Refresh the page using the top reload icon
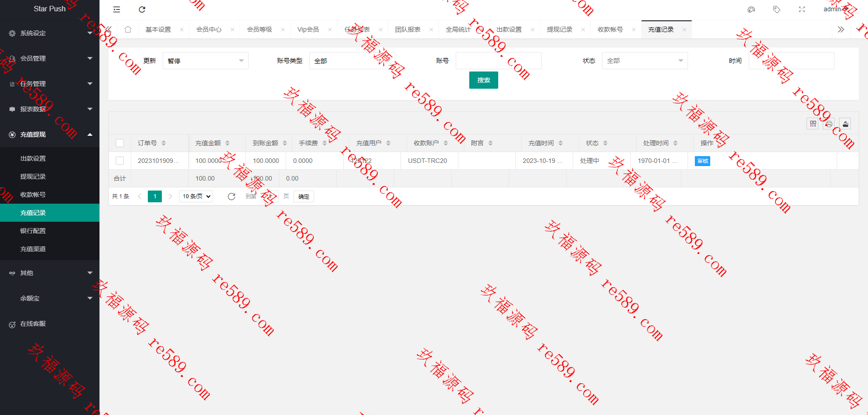868x415 pixels. click(x=142, y=10)
